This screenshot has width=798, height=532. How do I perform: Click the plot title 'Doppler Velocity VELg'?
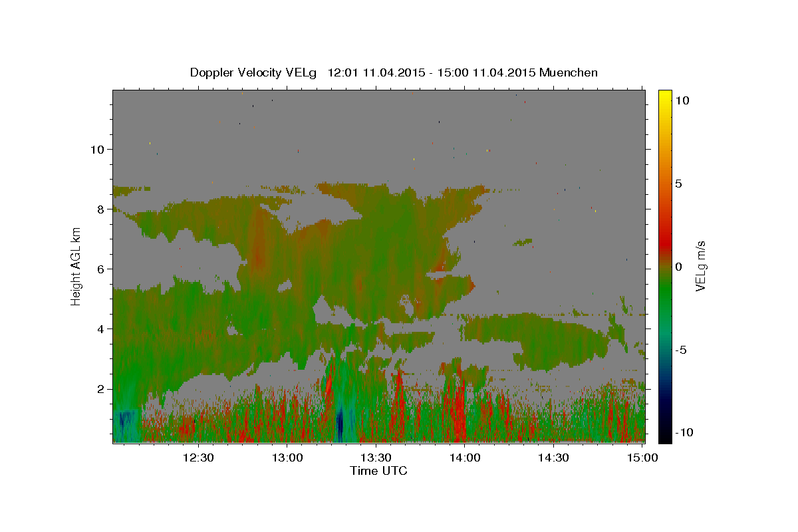tap(253, 72)
